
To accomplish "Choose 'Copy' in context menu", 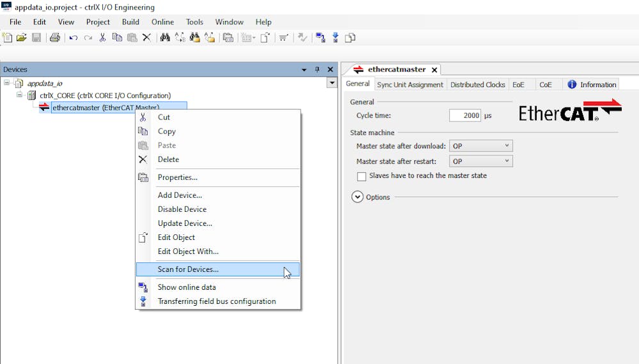I will [x=218, y=131].
